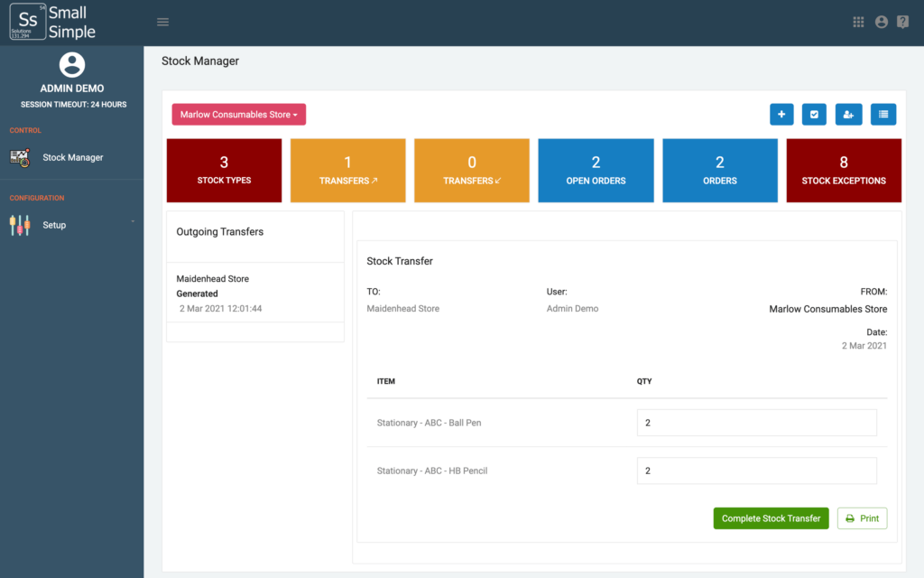Viewport: 924px width, 578px height.
Task: Open Stock Manager in the sidebar
Action: pos(72,157)
